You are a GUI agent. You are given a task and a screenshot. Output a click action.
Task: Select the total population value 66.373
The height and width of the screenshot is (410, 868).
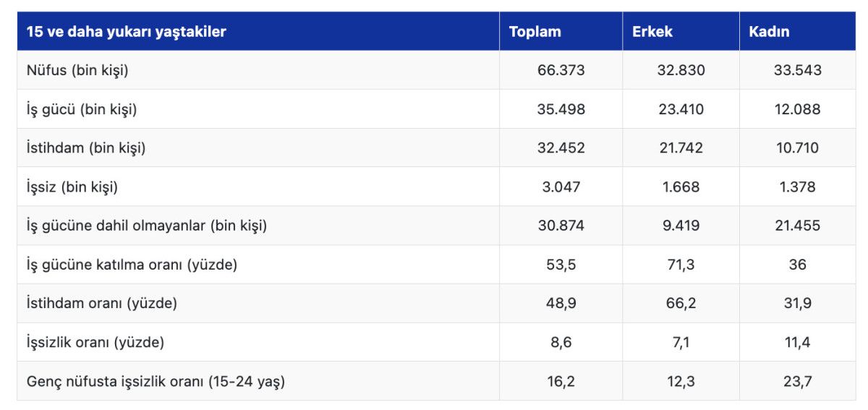pyautogui.click(x=561, y=71)
